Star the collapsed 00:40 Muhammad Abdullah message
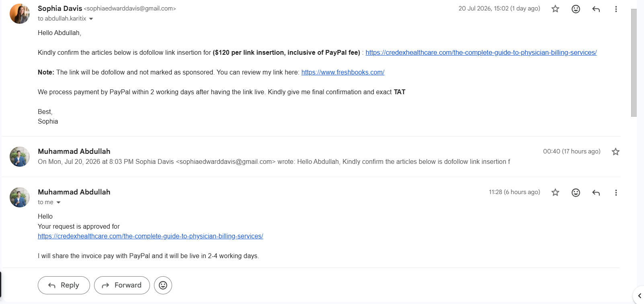The image size is (644, 304). tap(615, 152)
